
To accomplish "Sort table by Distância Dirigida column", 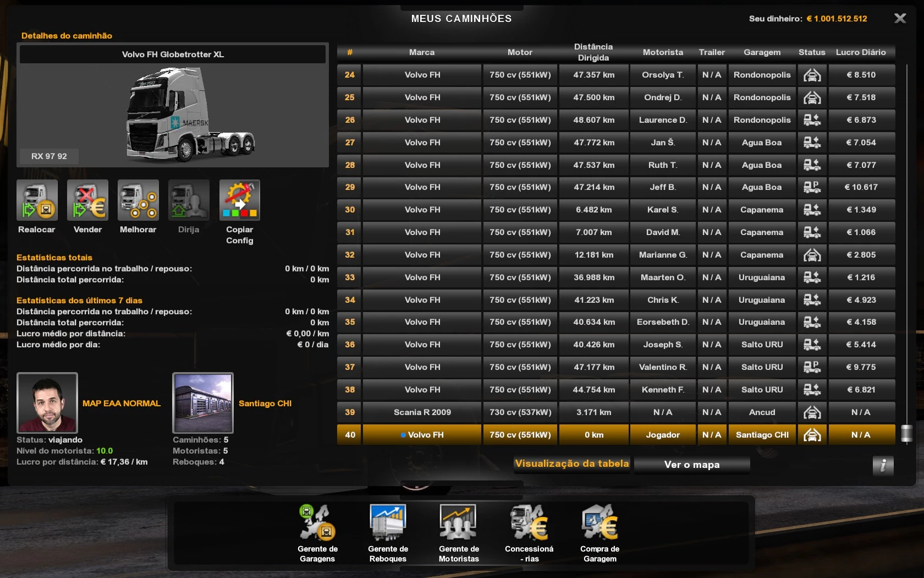I will pyautogui.click(x=593, y=52).
